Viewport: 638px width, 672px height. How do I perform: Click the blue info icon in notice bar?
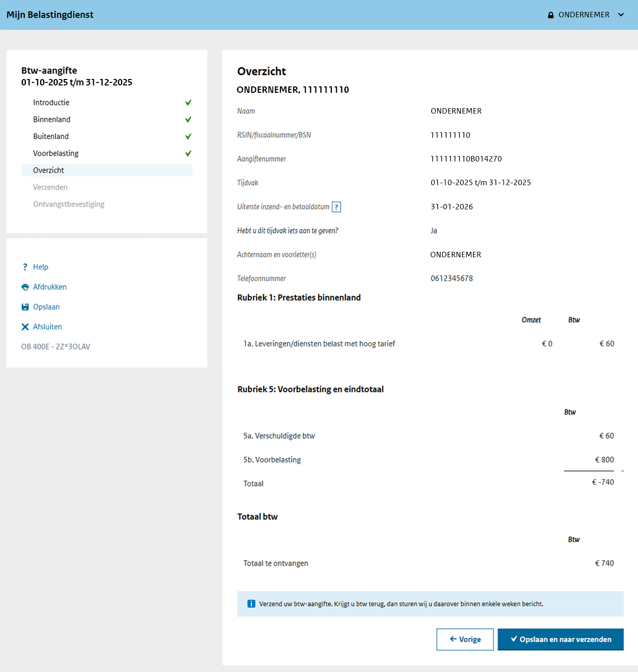(251, 604)
